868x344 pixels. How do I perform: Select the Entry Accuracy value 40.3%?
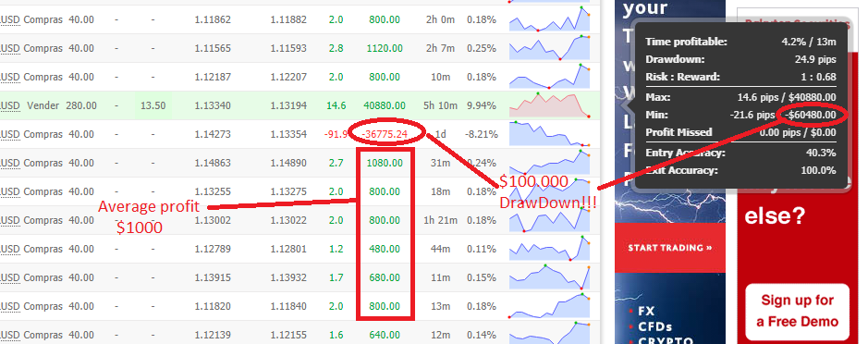pos(822,153)
